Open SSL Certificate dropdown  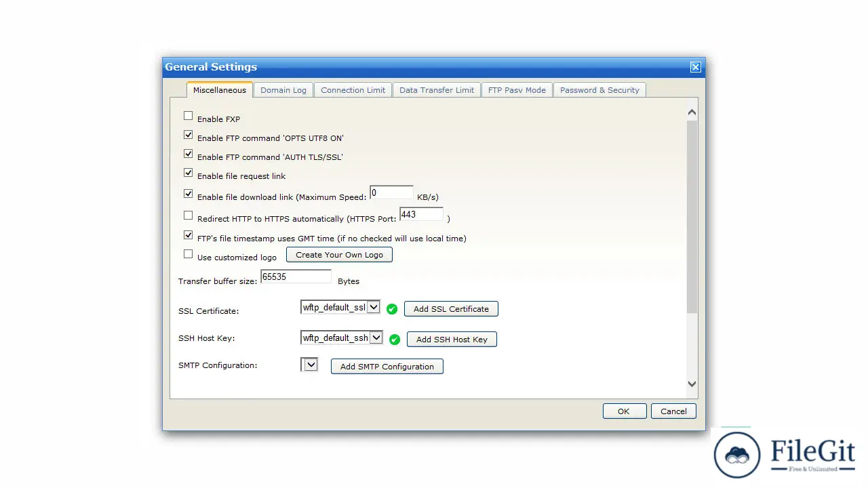tap(340, 307)
